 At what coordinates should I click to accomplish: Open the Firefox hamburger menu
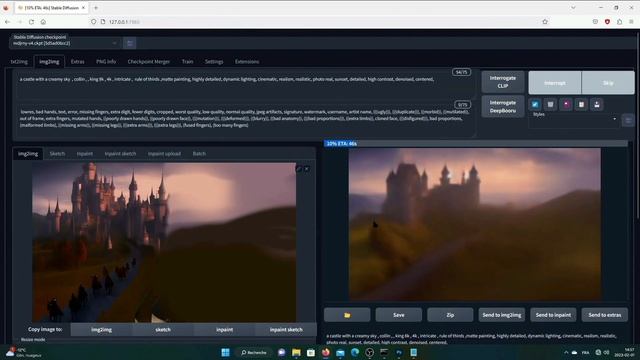[x=631, y=22]
